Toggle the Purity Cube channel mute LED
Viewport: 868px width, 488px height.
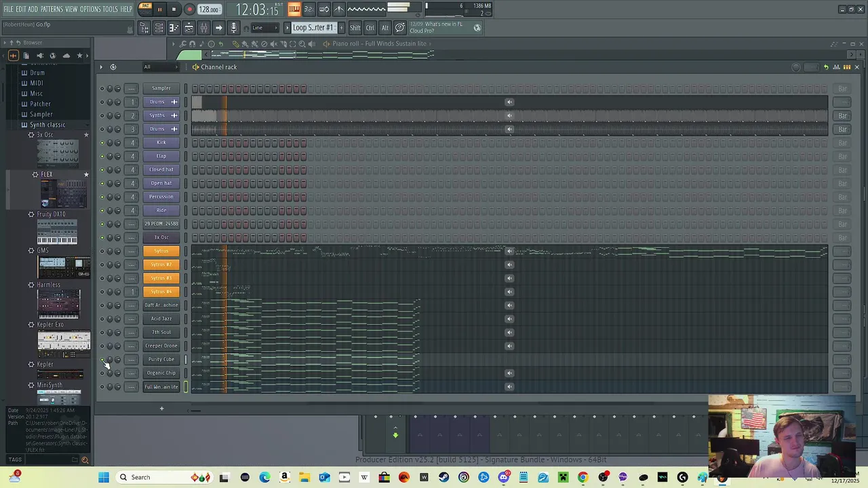pos(102,359)
